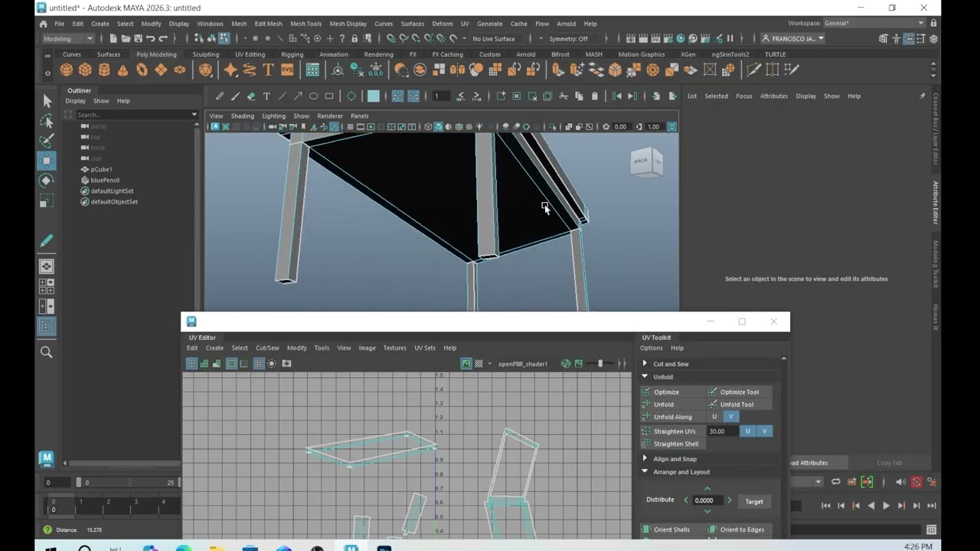Open the viewport Shading menu

pos(242,116)
